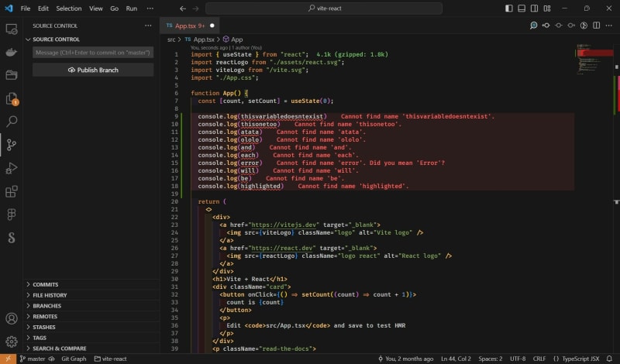Viewport: 620px width, 364px height.
Task: Click the magnifier icon in editor toolbar
Action: pos(533,26)
